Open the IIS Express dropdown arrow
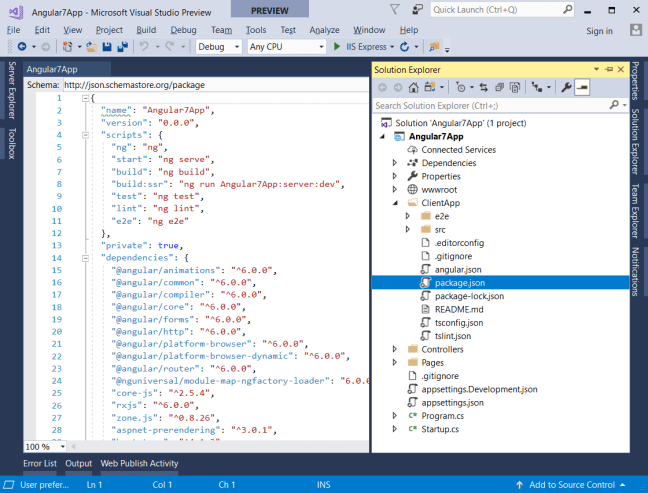The width and height of the screenshot is (648, 493). pyautogui.click(x=392, y=47)
